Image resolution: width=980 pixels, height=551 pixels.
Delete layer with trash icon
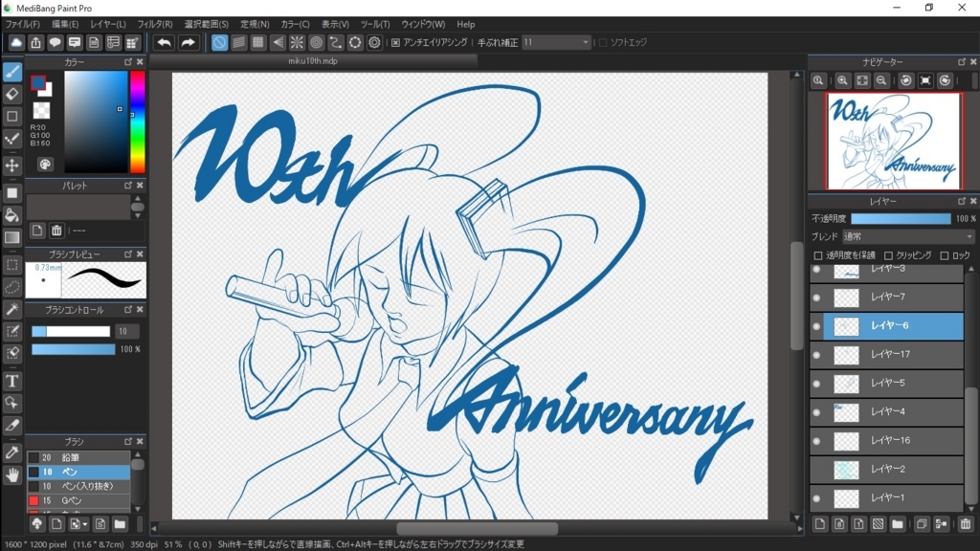click(966, 524)
